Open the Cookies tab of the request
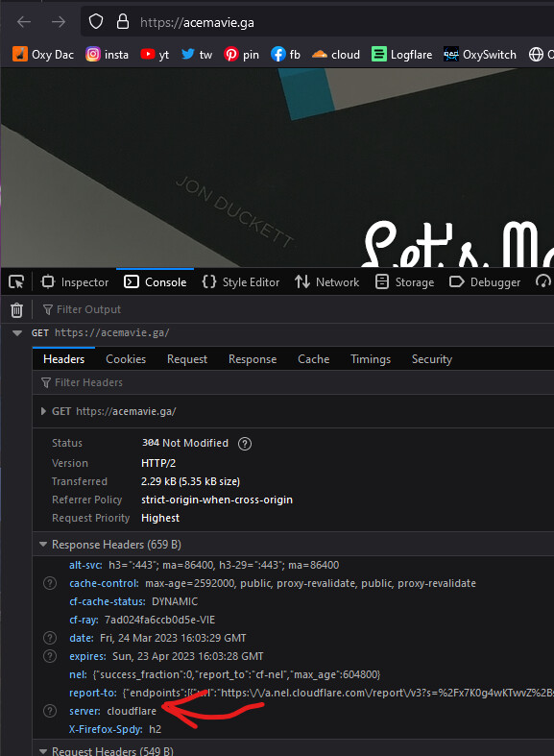This screenshot has width=554, height=756. point(126,359)
